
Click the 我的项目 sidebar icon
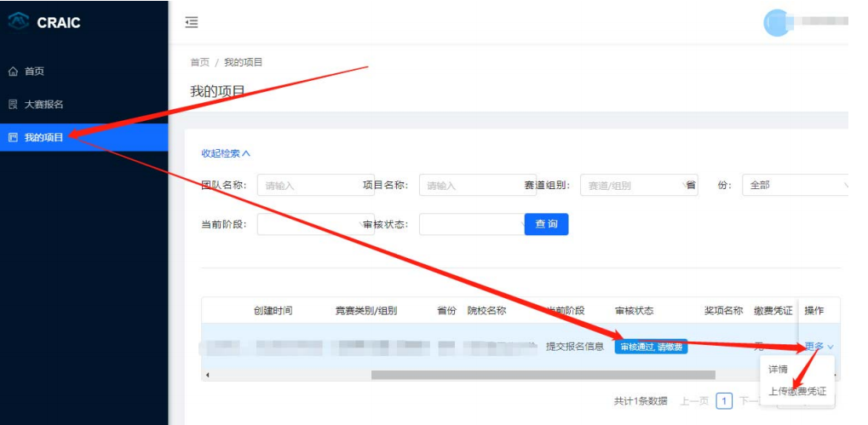(13, 137)
